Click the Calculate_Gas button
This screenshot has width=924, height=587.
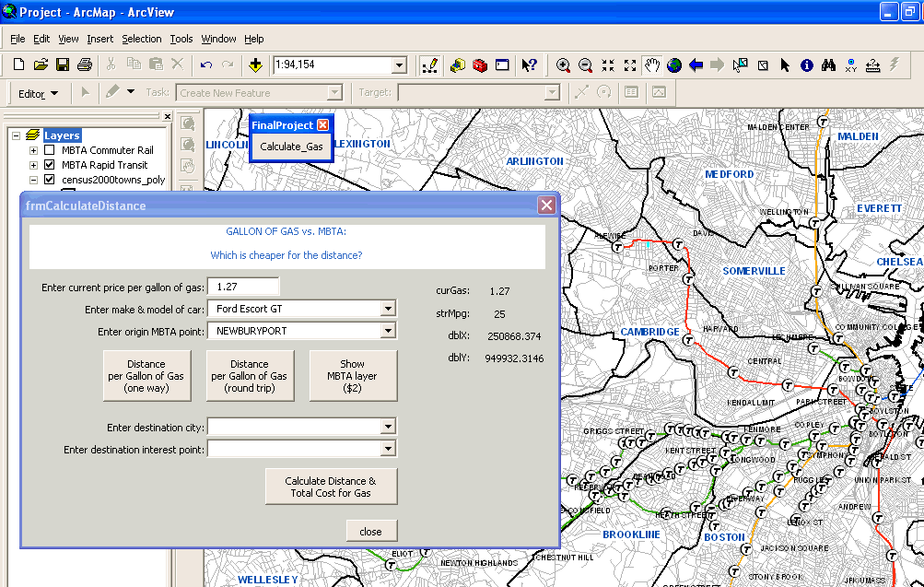[x=292, y=147]
